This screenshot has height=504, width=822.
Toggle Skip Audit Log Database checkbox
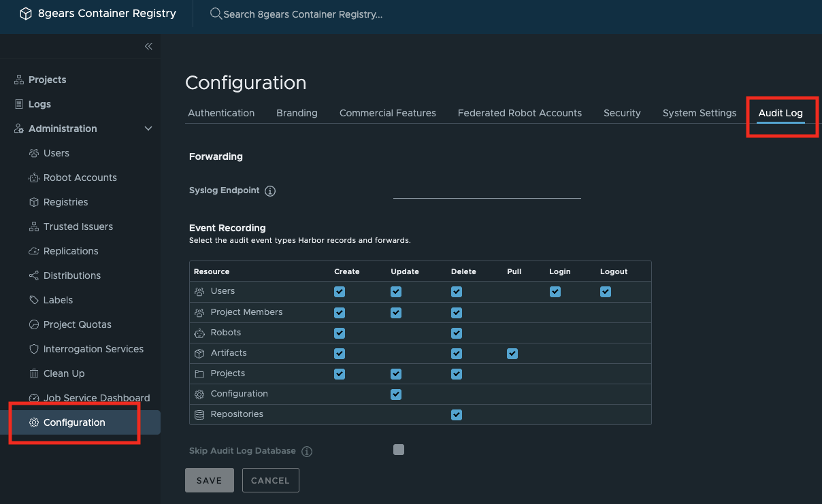tap(399, 450)
